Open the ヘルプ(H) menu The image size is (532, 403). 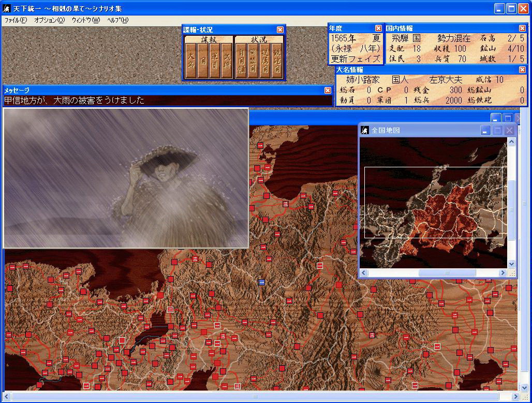[117, 20]
